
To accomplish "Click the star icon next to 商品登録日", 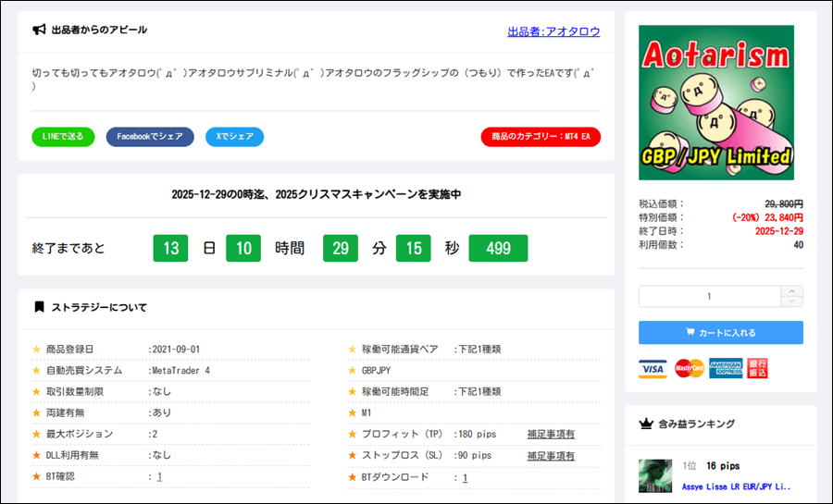I will [x=37, y=350].
